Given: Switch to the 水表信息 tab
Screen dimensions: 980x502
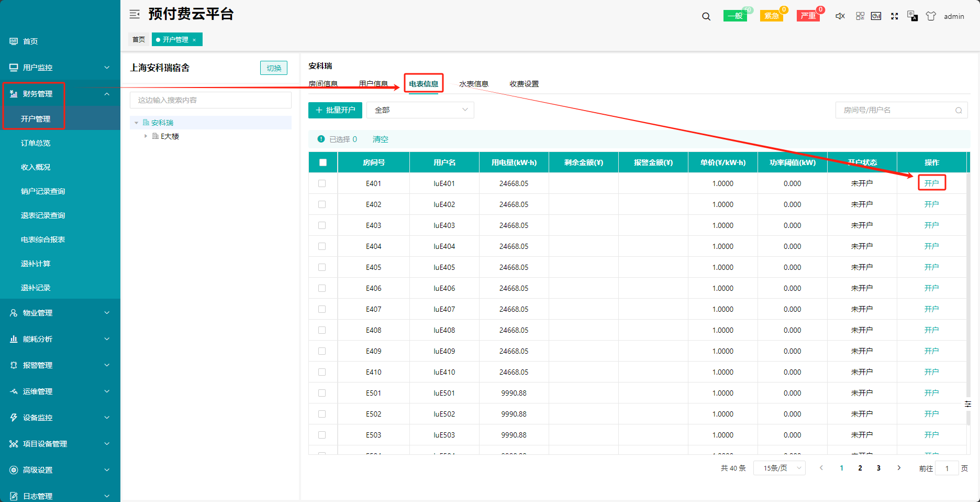Looking at the screenshot, I should click(473, 84).
